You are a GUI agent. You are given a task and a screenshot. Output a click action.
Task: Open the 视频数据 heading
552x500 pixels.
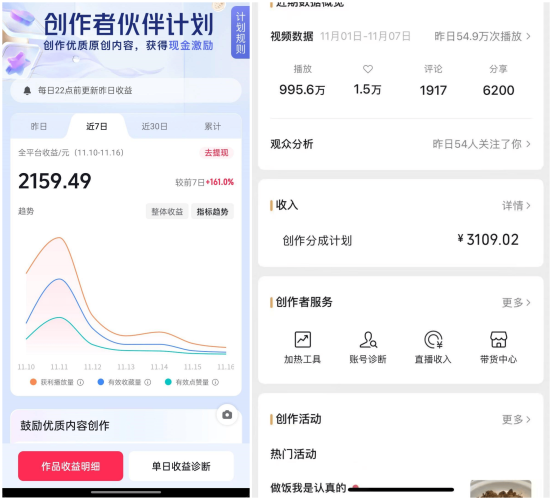click(292, 36)
